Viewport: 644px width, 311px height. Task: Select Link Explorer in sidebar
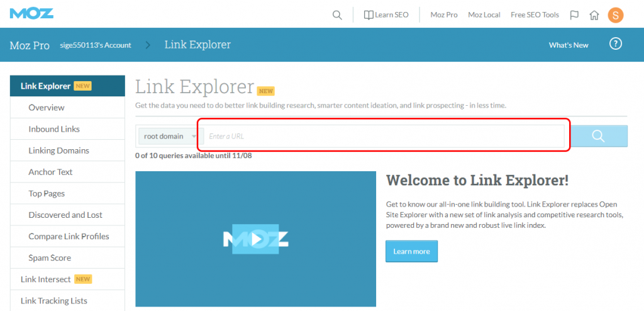coord(67,86)
